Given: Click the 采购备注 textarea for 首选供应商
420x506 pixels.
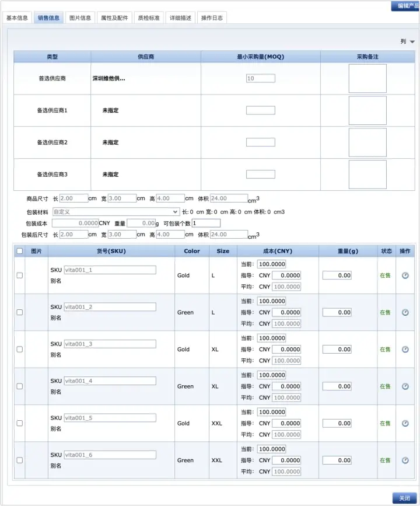Looking at the screenshot, I should pyautogui.click(x=367, y=79).
